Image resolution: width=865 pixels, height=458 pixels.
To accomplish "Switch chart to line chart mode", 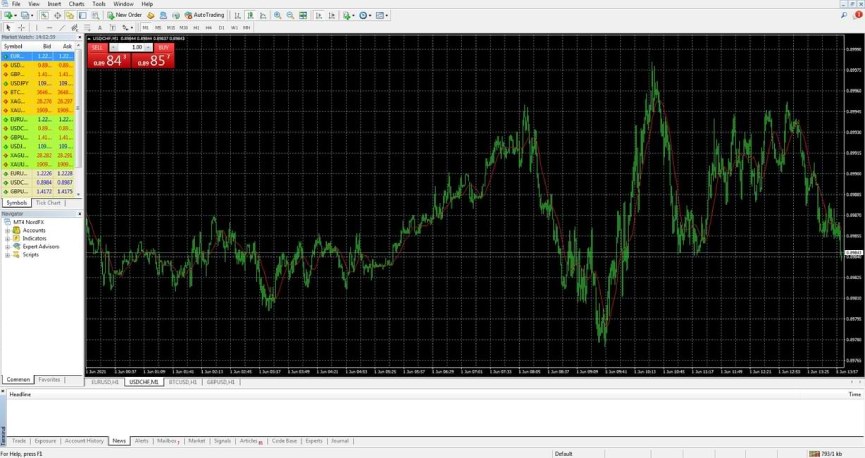I will (264, 15).
